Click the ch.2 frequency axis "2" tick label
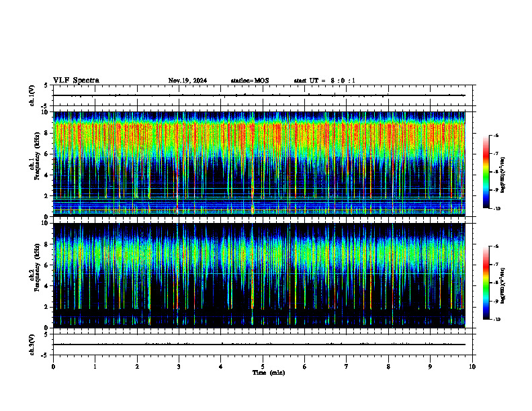Viewport: 532px width, 411px height. pyautogui.click(x=47, y=307)
